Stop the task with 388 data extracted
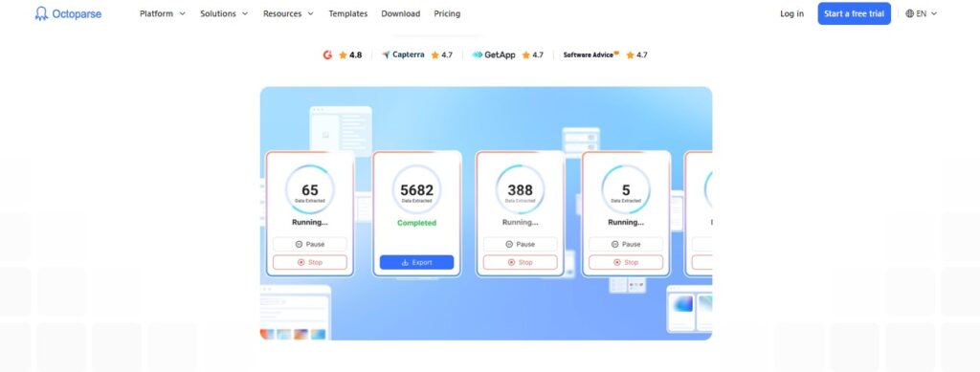Screen dimensions: 980x372 click(520, 262)
